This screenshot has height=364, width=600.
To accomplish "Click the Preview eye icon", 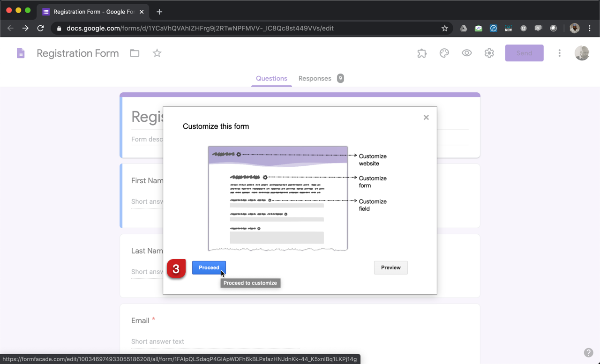I will tap(466, 53).
